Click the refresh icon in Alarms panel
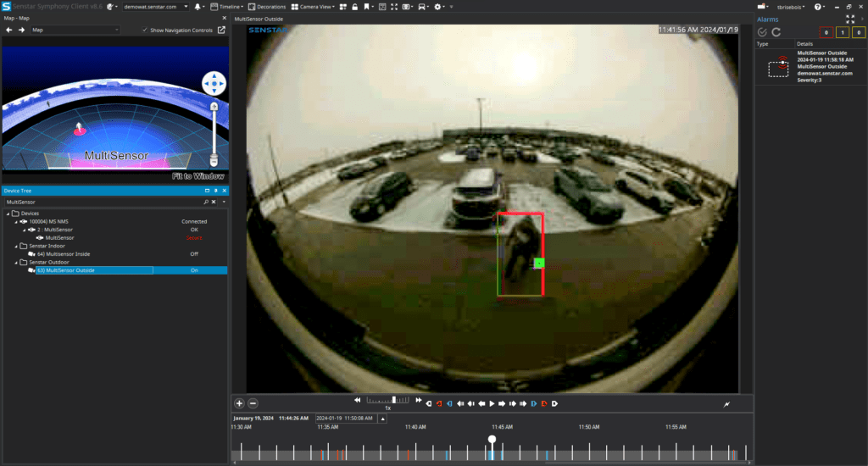868x466 pixels. pos(776,32)
